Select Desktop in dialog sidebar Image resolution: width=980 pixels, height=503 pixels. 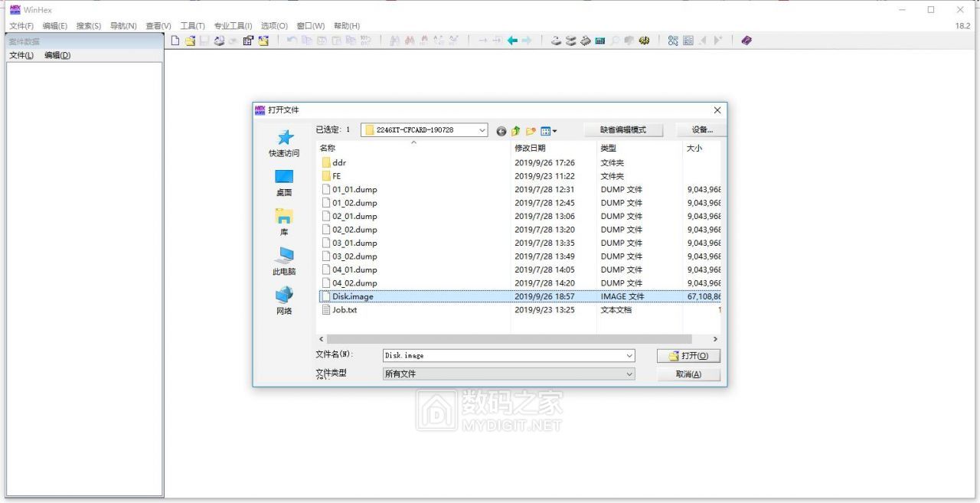[284, 183]
